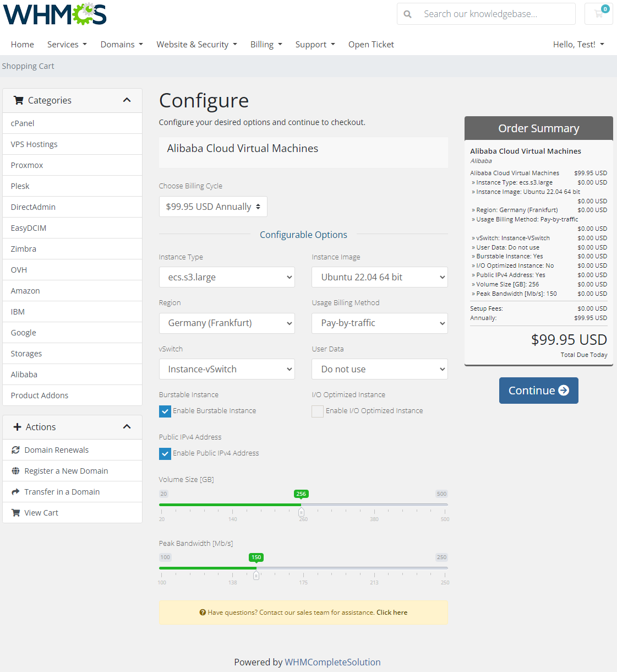The image size is (617, 672).
Task: Select the DirectAdmin category
Action: point(73,207)
